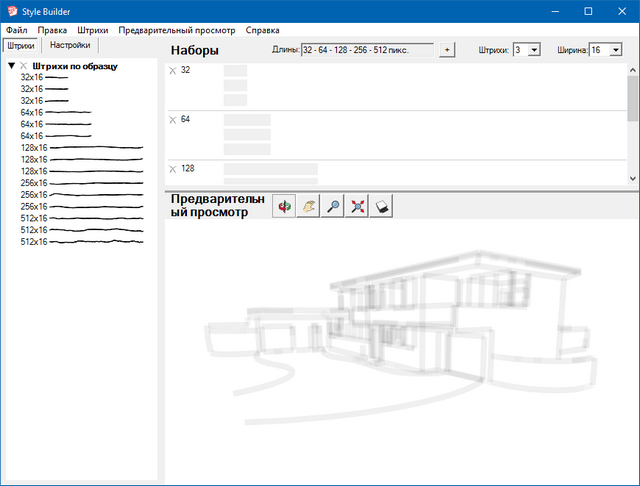Click the first empty slot in set 32

[236, 71]
